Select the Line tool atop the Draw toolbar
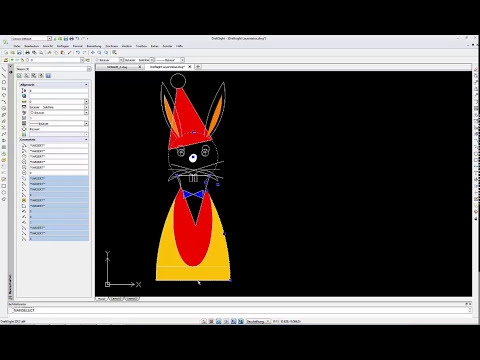This screenshot has height=360, width=480. 4,69
